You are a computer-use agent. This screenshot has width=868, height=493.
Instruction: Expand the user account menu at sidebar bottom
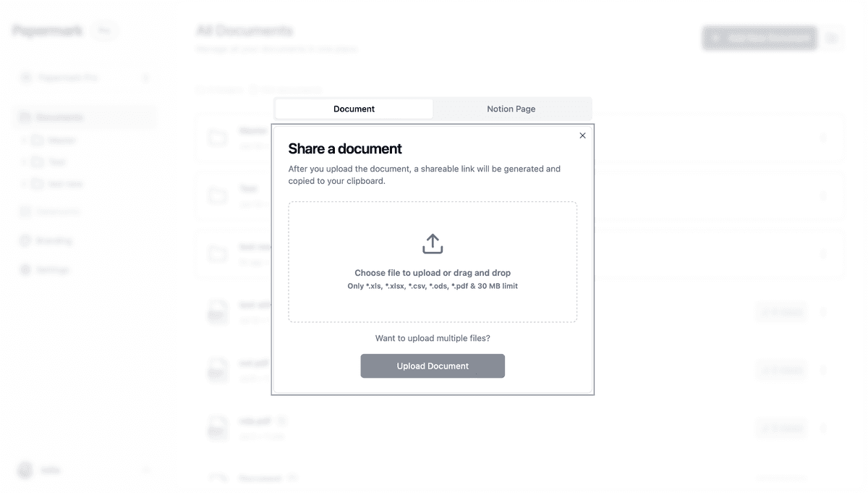coord(145,470)
